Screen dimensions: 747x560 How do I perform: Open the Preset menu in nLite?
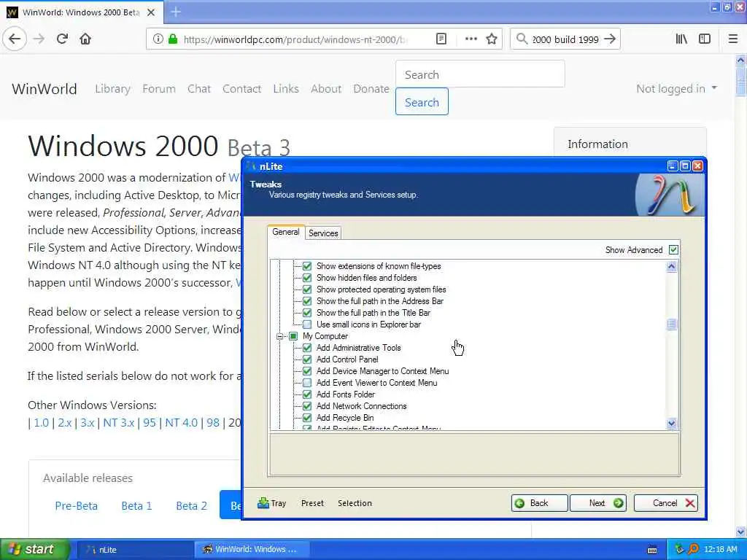312,503
